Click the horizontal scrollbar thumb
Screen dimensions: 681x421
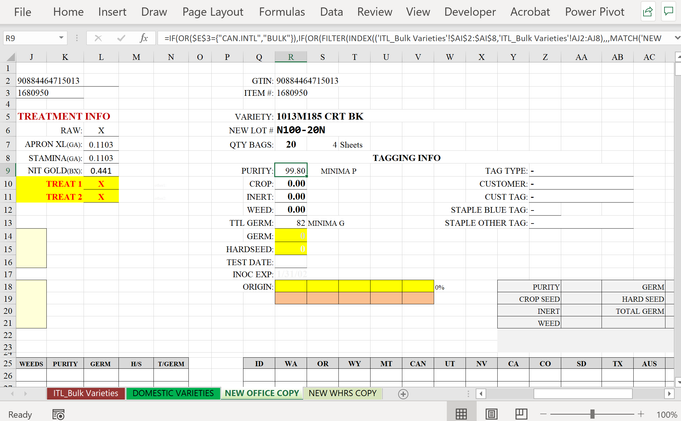[x=582, y=394]
